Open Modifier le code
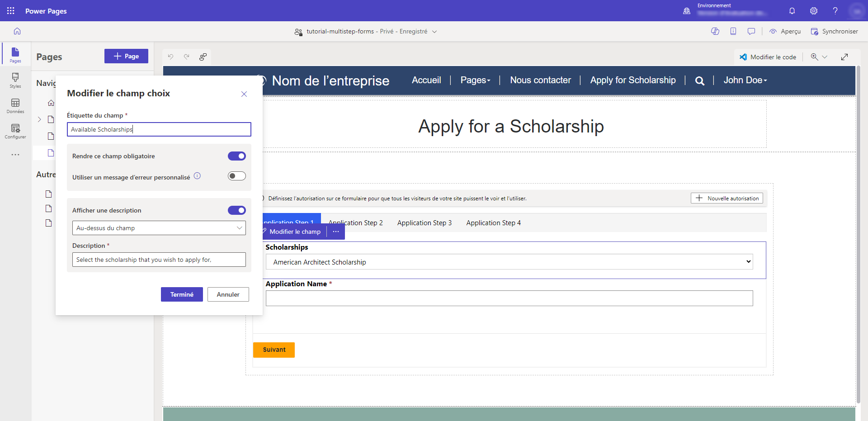 click(x=768, y=57)
